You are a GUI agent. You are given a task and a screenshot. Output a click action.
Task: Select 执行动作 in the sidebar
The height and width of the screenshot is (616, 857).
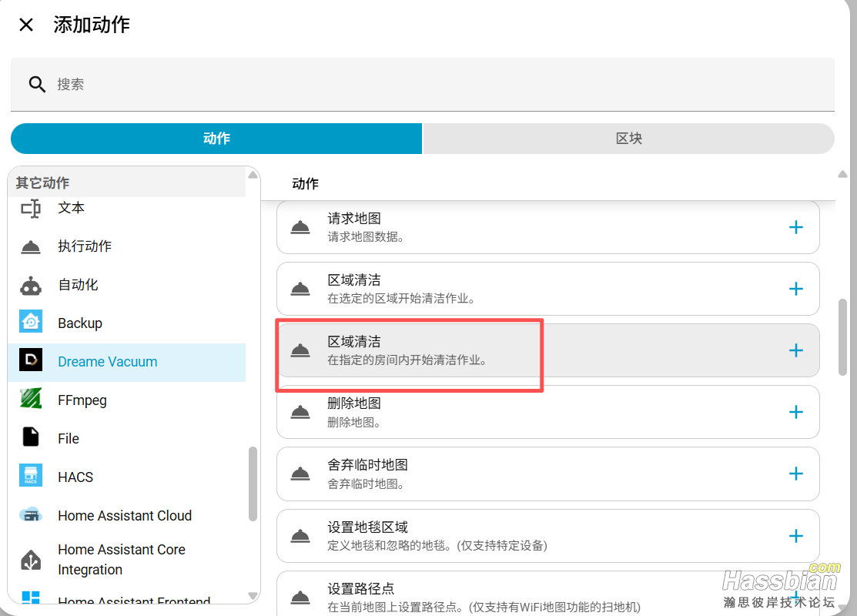pos(85,246)
